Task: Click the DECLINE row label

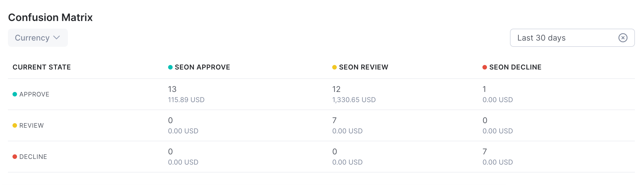Action: [x=33, y=157]
